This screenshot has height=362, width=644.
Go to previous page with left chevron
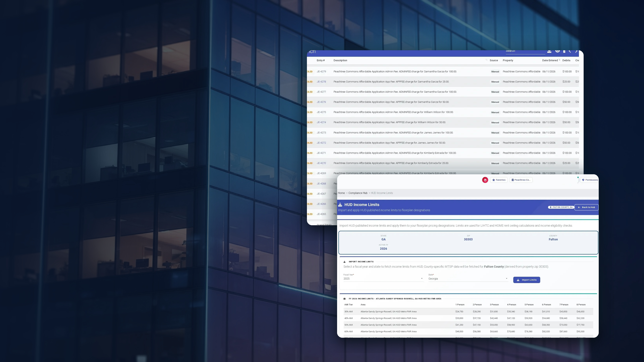[x=570, y=51]
